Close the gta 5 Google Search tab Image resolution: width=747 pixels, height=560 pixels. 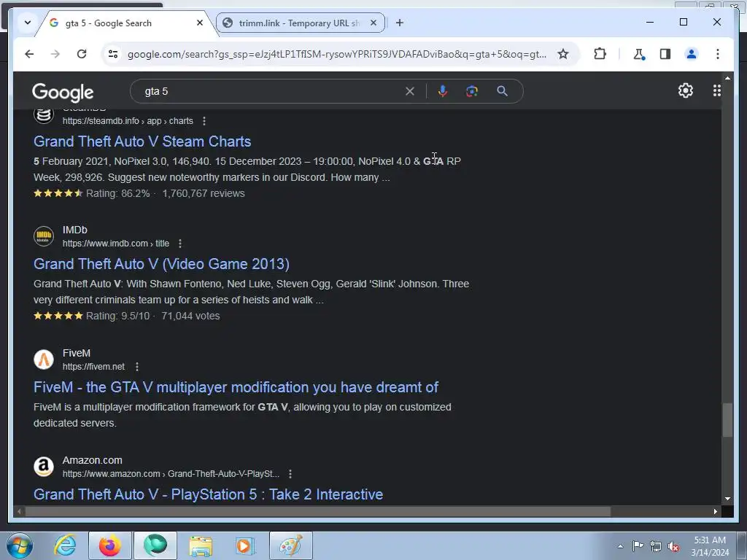click(x=200, y=23)
